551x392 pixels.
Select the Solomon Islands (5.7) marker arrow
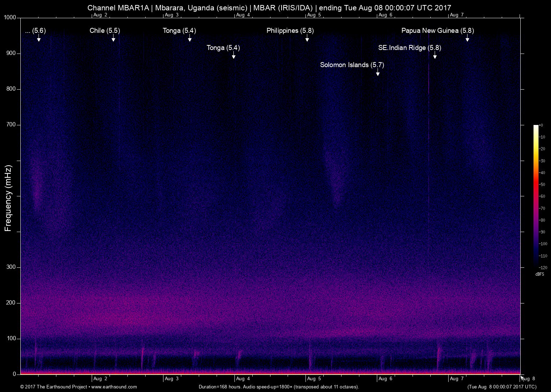[378, 73]
